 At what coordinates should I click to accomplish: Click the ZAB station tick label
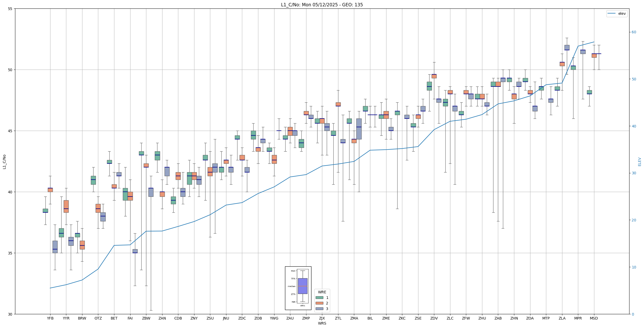pyautogui.click(x=498, y=318)
